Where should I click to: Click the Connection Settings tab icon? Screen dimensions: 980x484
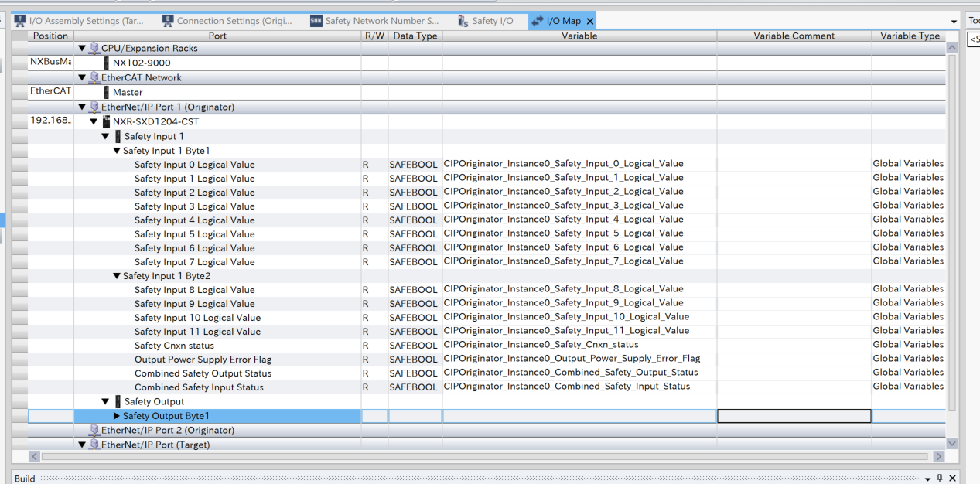168,21
